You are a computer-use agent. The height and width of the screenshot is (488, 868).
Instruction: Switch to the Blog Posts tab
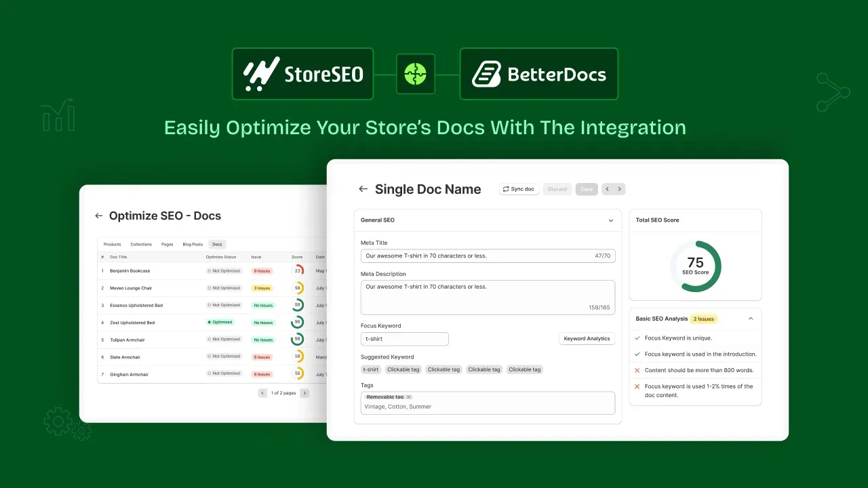click(x=193, y=244)
